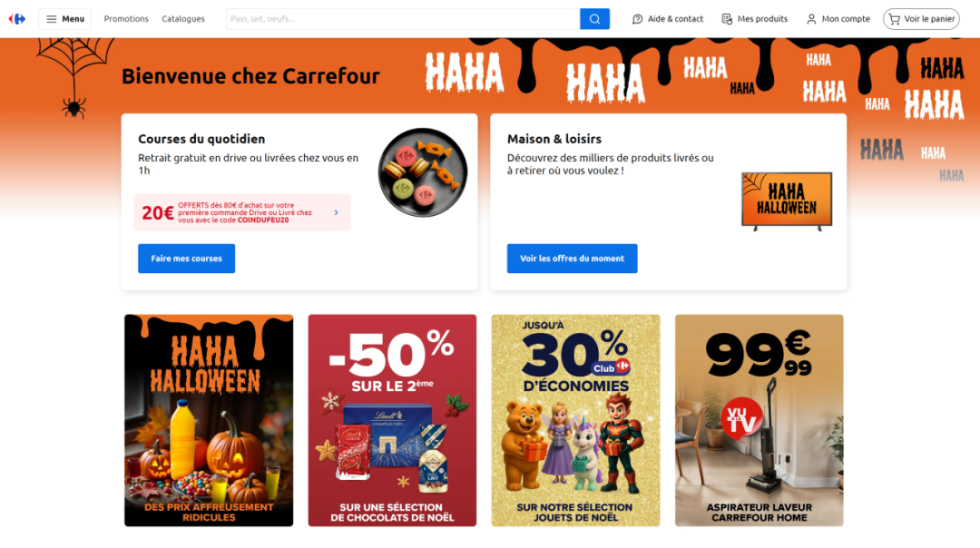Screen dimensions: 980x548
Task: Open the -50% chocolats de Noël tile
Action: [x=392, y=420]
